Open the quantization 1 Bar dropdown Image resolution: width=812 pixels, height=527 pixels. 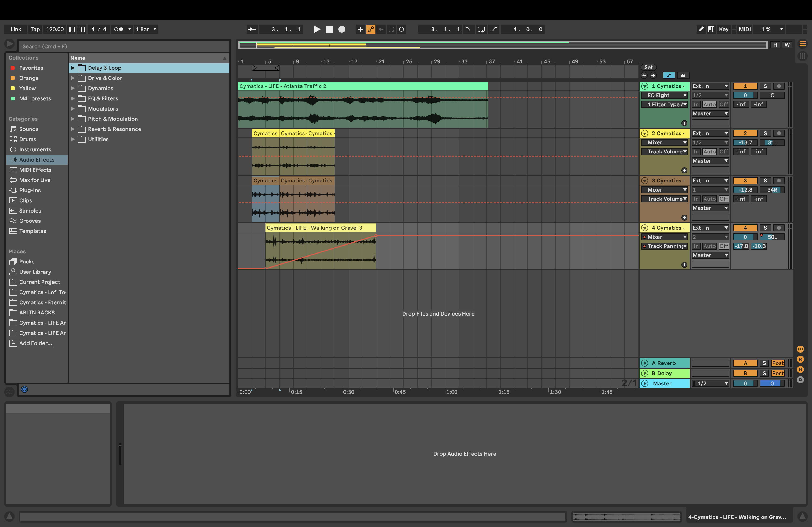pyautogui.click(x=146, y=29)
